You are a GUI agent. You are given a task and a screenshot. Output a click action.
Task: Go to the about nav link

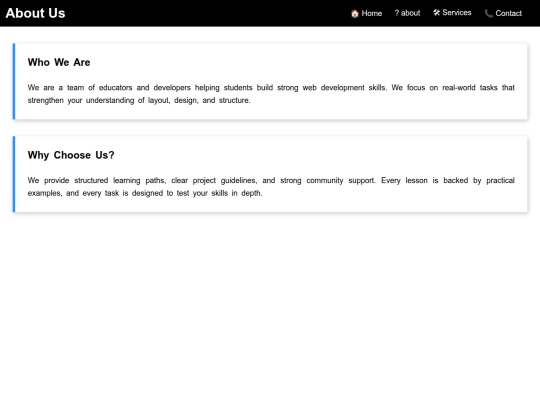coord(407,13)
